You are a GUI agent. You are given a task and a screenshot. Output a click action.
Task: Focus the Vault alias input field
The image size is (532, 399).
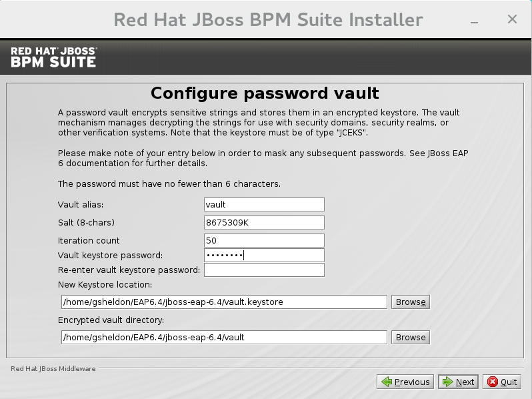(264, 204)
